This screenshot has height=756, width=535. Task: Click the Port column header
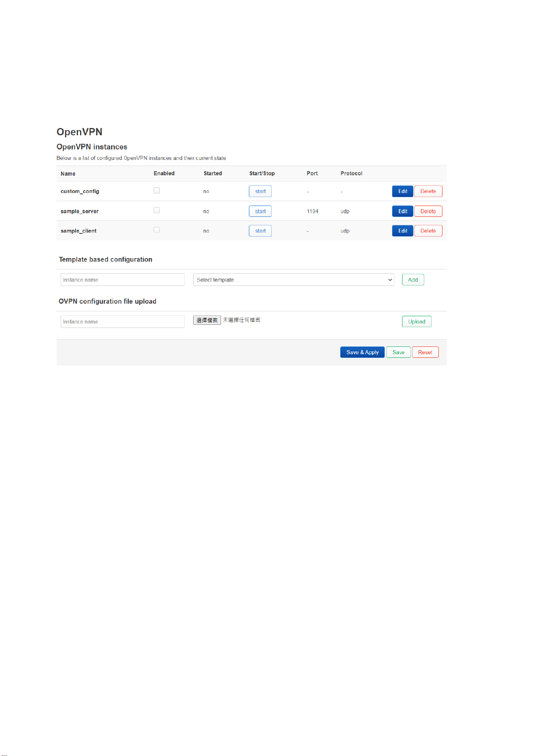tap(312, 174)
